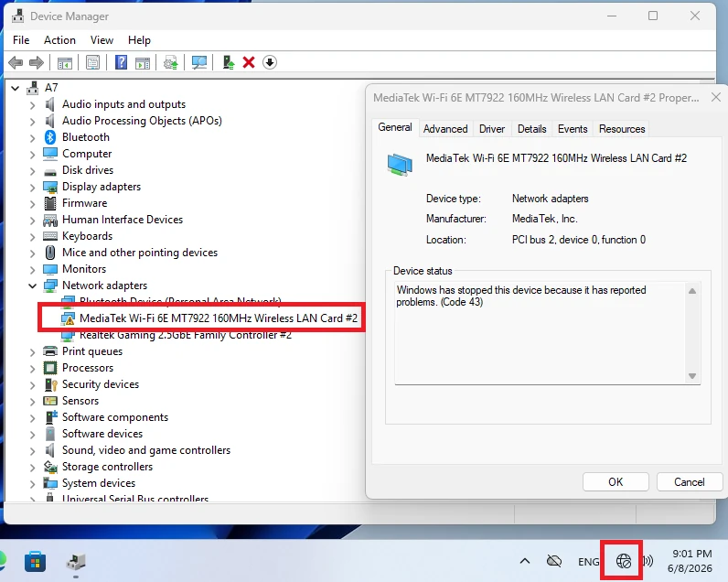
Task: Expand Human Interface Devices
Action: pyautogui.click(x=33, y=221)
